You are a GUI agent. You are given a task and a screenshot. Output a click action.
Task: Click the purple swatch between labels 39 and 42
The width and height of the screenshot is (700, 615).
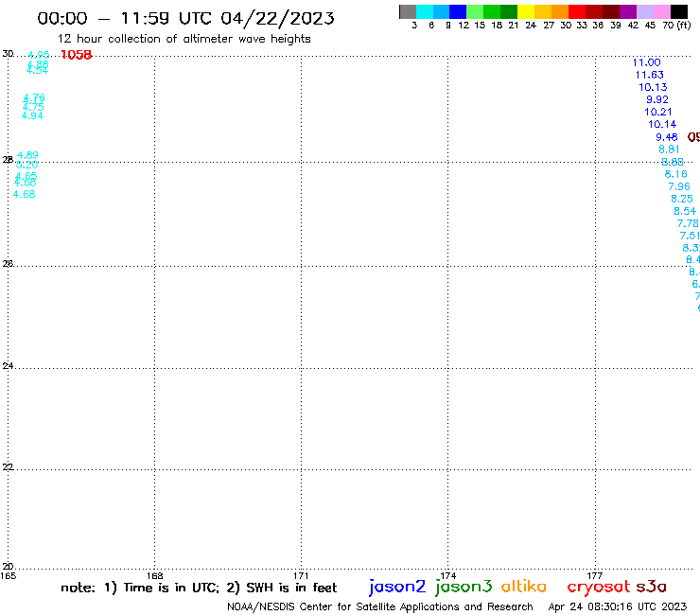[x=628, y=11]
